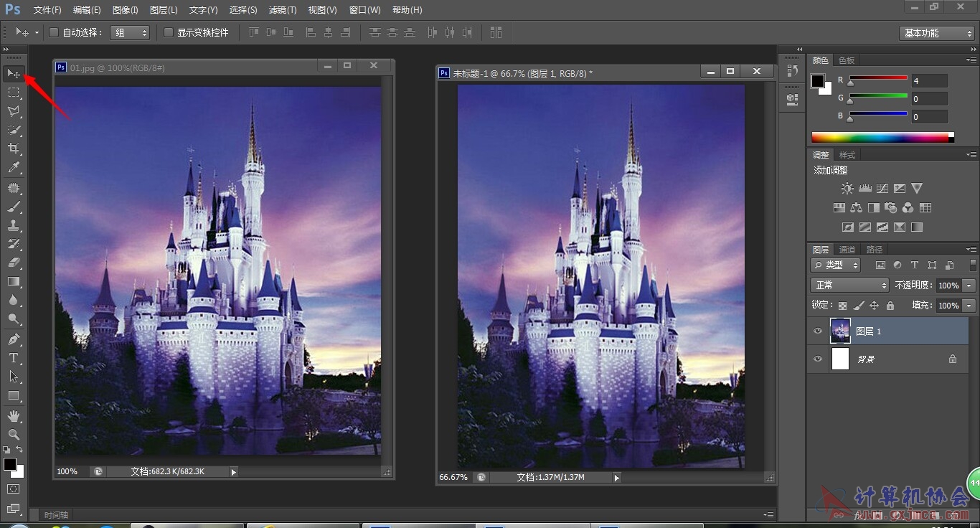Screen dimensions: 980x528
Task: Select the Spot Healing Brush tool
Action: (14, 188)
